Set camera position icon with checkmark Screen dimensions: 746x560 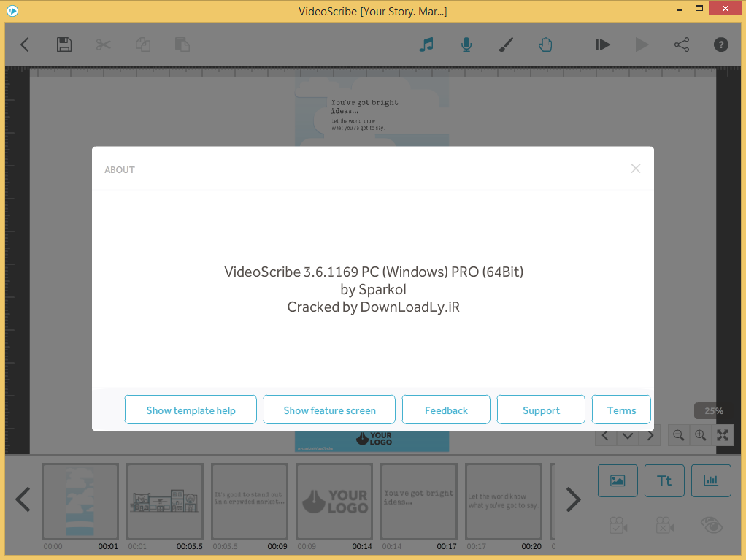pyautogui.click(x=618, y=525)
